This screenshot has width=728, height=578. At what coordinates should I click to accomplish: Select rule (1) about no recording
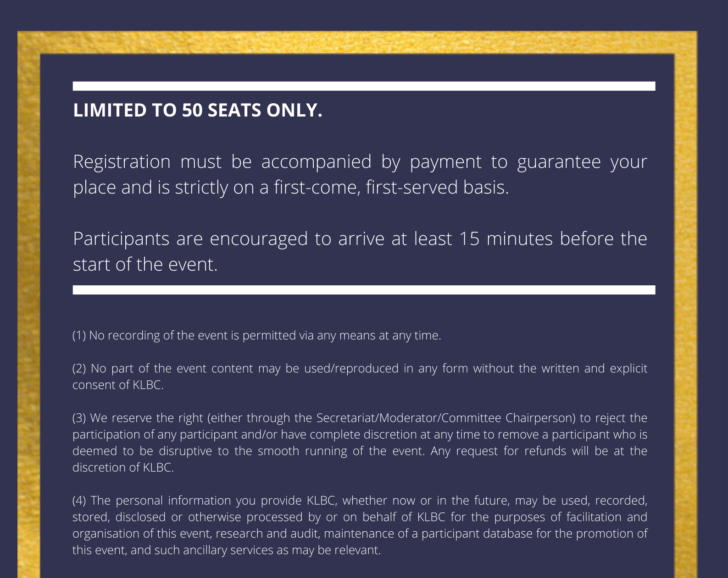click(256, 335)
